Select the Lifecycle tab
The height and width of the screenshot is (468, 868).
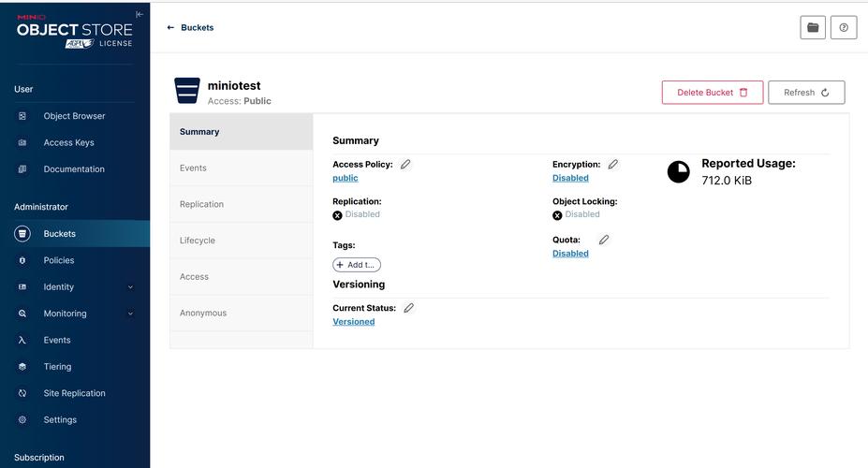pyautogui.click(x=198, y=241)
